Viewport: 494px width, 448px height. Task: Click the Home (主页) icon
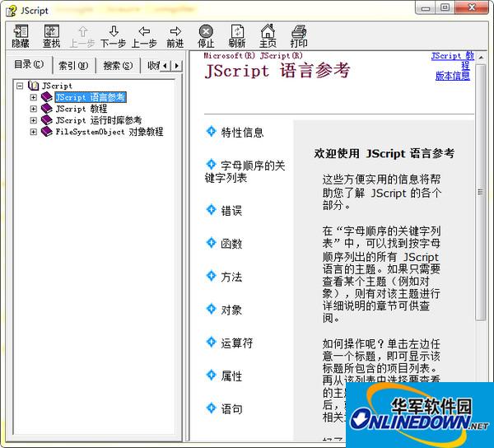pyautogui.click(x=268, y=31)
